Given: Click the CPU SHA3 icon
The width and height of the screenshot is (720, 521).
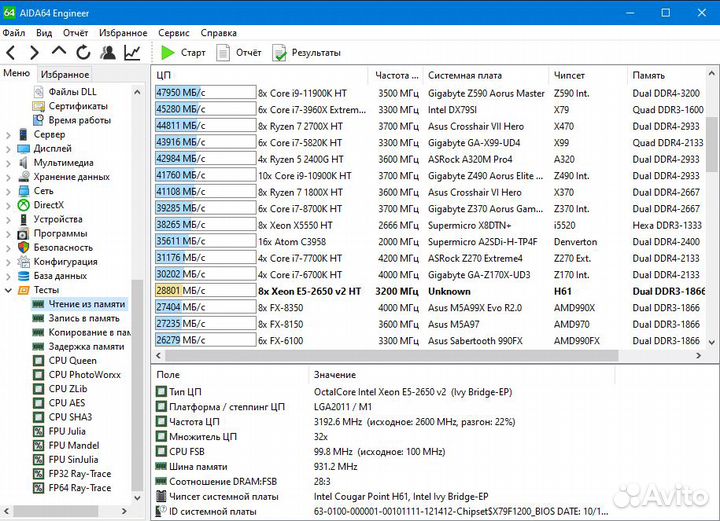Looking at the screenshot, I should pos(39,417).
